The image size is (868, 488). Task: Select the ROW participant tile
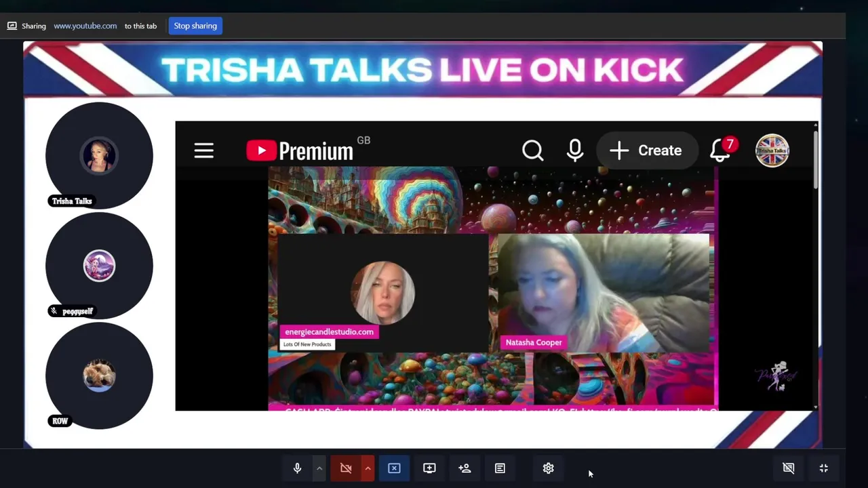(x=99, y=375)
